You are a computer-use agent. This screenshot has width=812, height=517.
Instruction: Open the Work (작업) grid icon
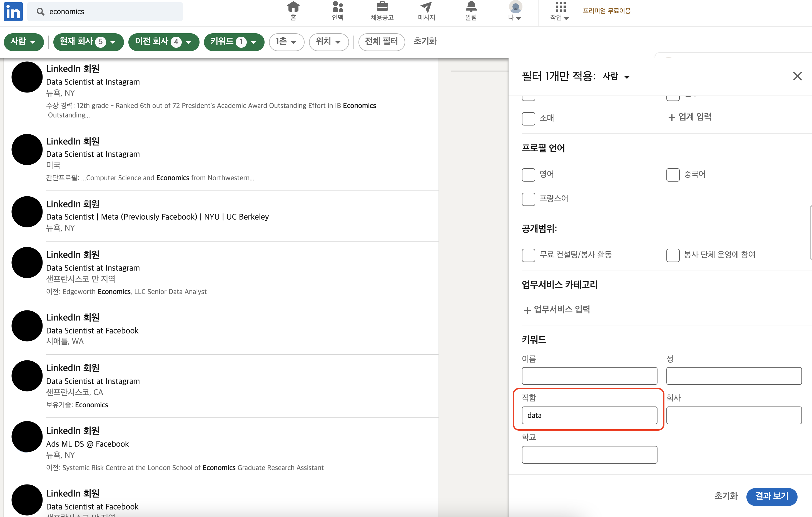click(560, 6)
